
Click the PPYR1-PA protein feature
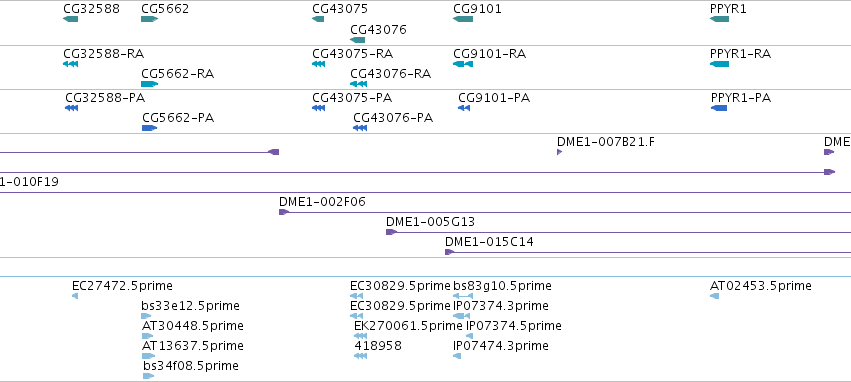pos(719,108)
